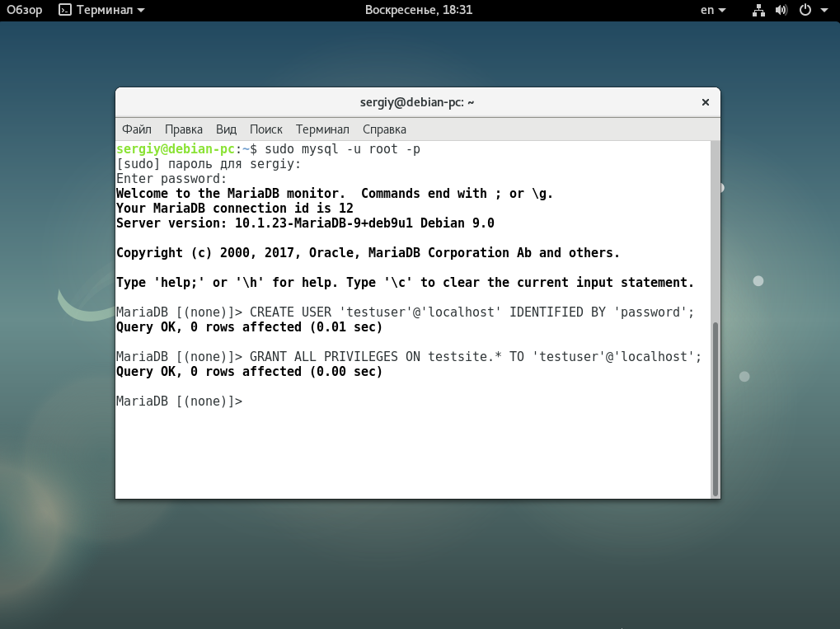840x629 pixels.
Task: Close the sergiy@debian-pc terminal window
Action: pyautogui.click(x=705, y=102)
